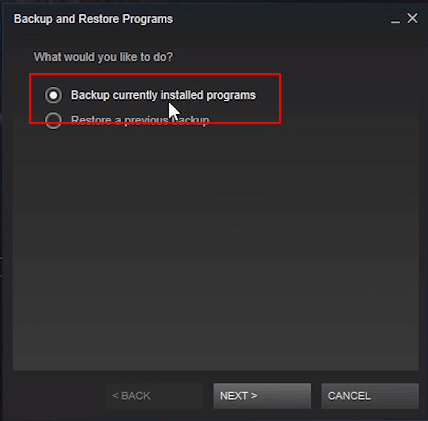This screenshot has width=428, height=421.
Task: Click the NEXT > button
Action: click(262, 396)
